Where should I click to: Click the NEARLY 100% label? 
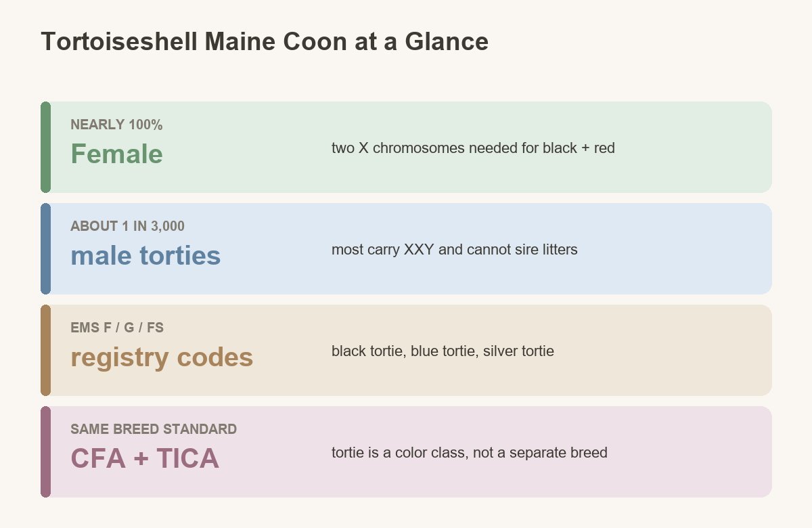[116, 125]
